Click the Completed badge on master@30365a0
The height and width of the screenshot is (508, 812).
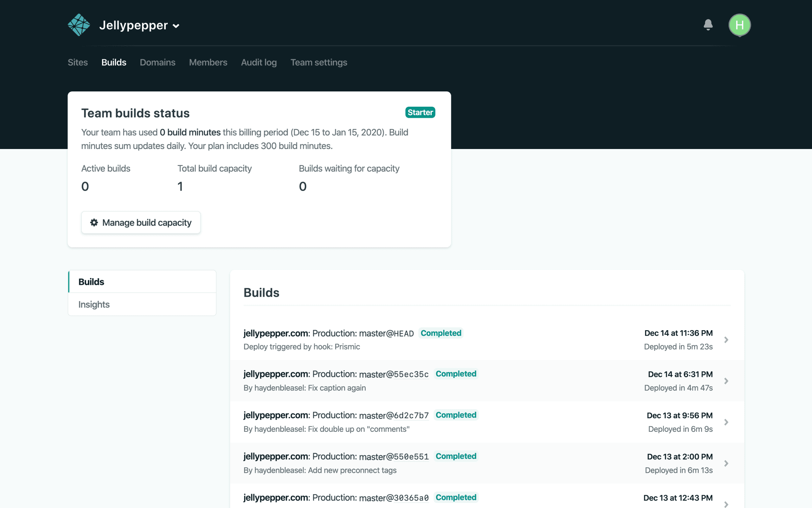click(456, 498)
